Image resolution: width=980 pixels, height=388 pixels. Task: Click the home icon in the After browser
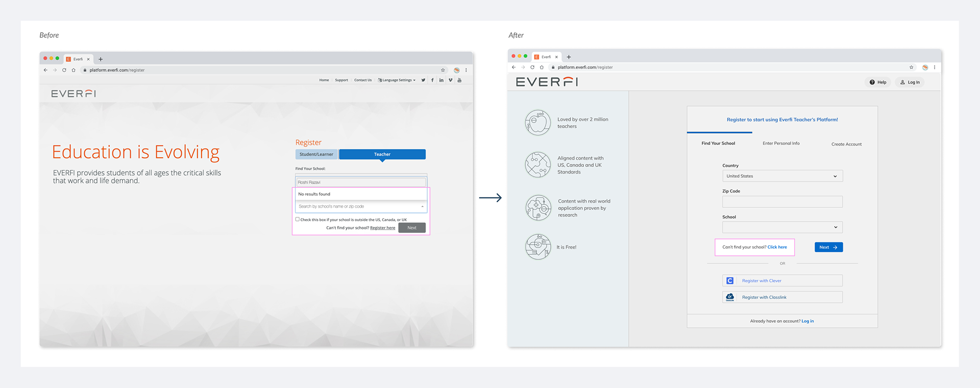[542, 67]
